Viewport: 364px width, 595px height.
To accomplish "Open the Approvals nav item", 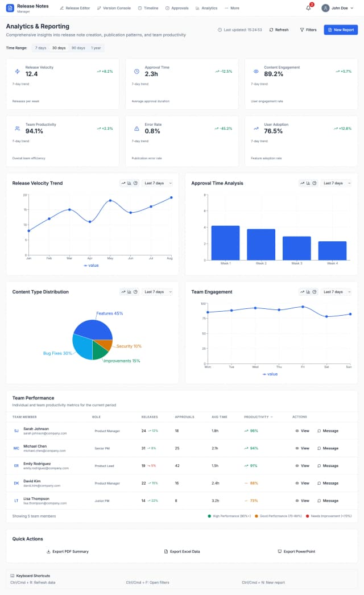I will point(177,9).
